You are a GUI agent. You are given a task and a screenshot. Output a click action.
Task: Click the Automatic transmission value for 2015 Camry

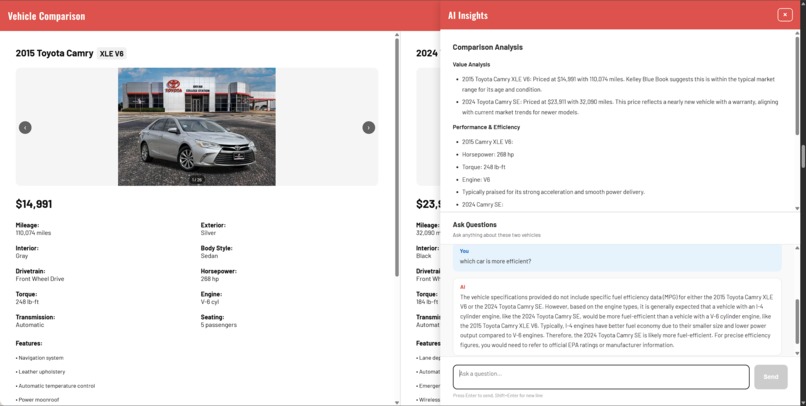click(x=30, y=325)
